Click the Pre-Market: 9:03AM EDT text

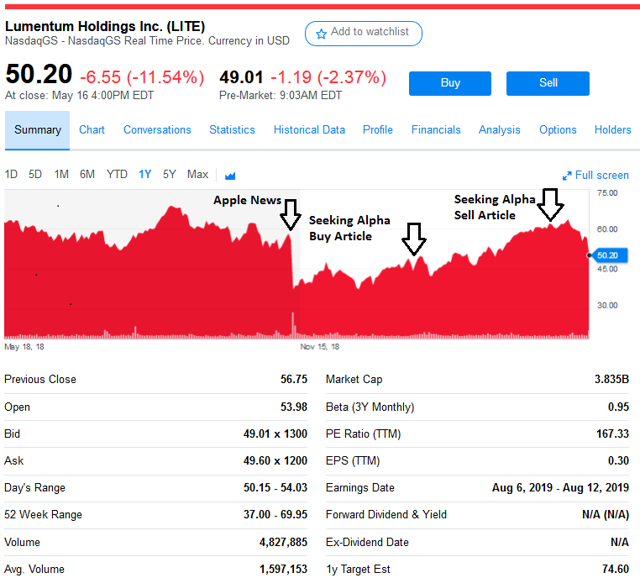[280, 96]
